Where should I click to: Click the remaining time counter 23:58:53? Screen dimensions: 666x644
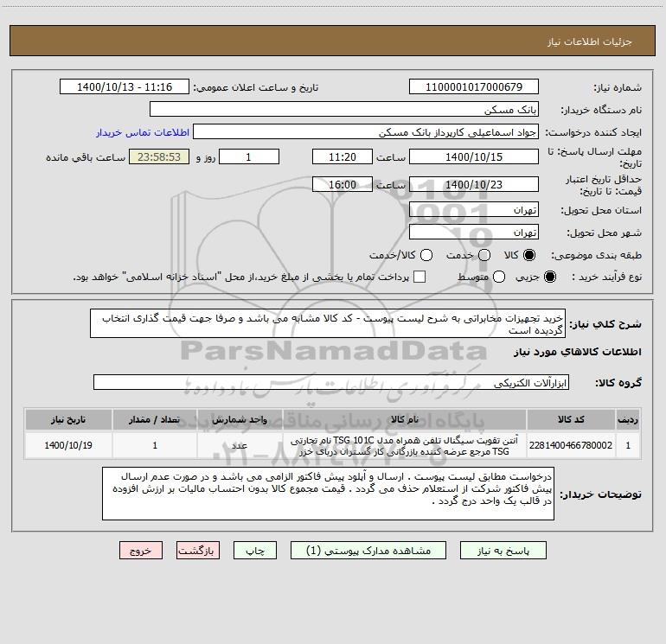point(159,156)
